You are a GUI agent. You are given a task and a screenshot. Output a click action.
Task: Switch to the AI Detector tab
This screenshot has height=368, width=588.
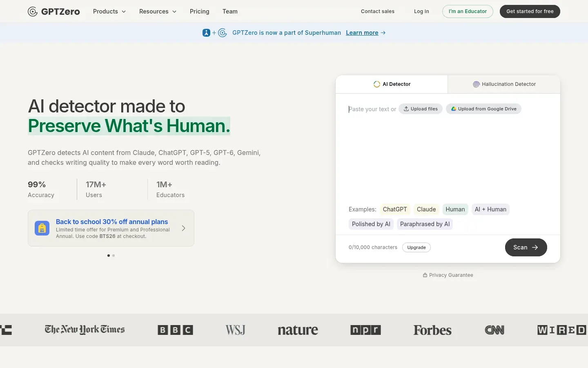pos(392,84)
